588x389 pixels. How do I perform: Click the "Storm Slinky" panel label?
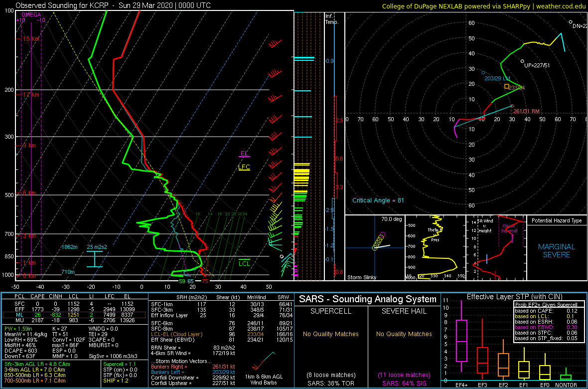click(x=361, y=277)
